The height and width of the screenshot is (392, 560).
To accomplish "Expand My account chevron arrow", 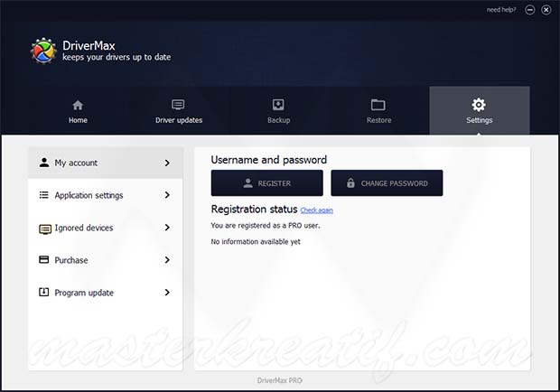I will (167, 163).
